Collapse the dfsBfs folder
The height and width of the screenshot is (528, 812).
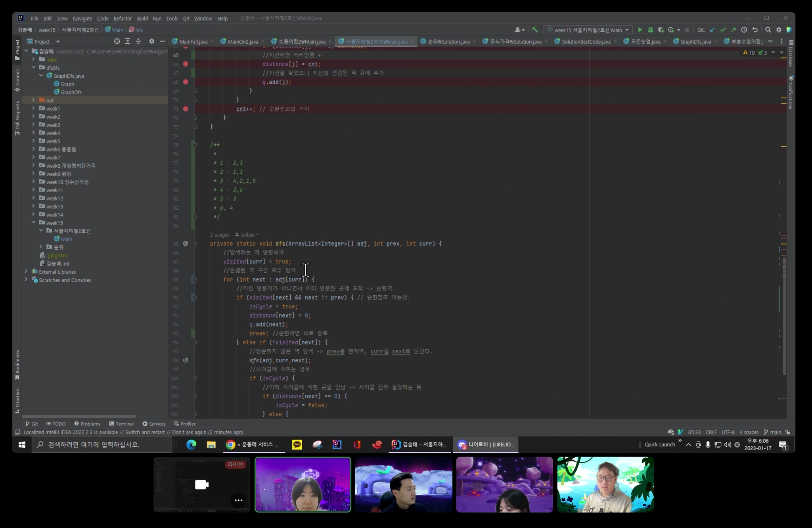click(x=34, y=67)
